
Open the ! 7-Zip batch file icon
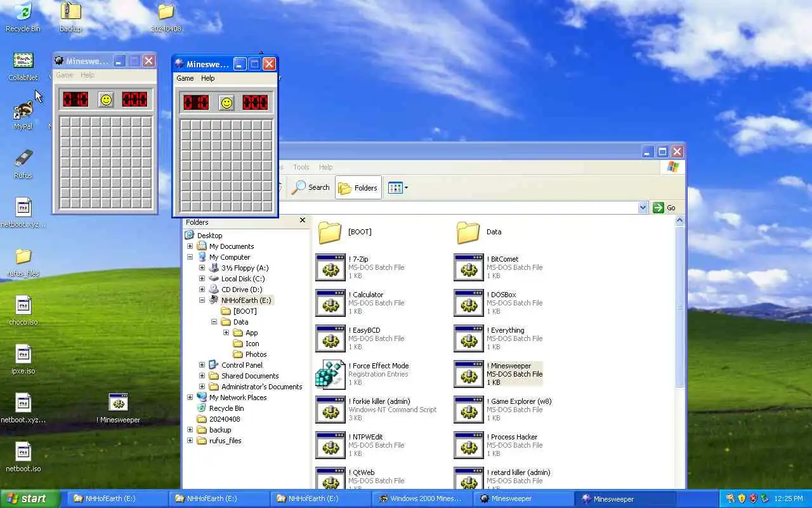tap(331, 267)
